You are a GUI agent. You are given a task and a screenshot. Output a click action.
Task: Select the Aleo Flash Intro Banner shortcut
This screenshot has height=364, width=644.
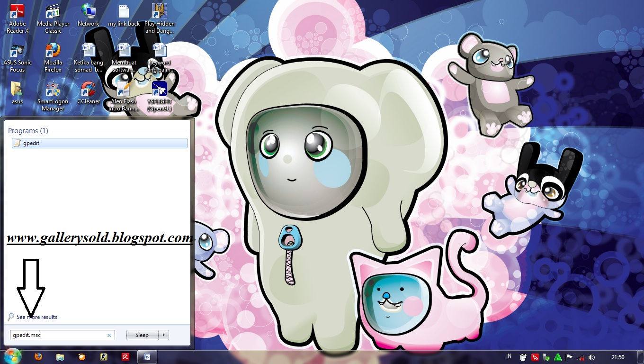(x=124, y=97)
